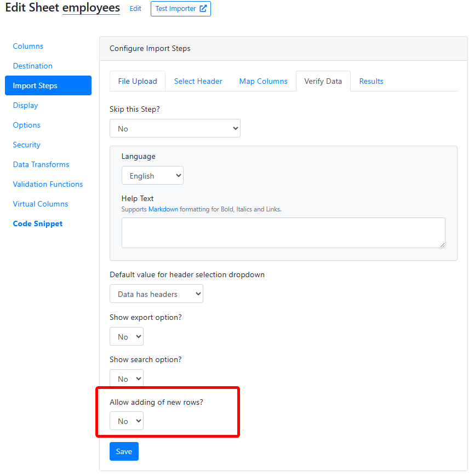Click the employees sheet name in title
474x476 pixels.
(91, 8)
